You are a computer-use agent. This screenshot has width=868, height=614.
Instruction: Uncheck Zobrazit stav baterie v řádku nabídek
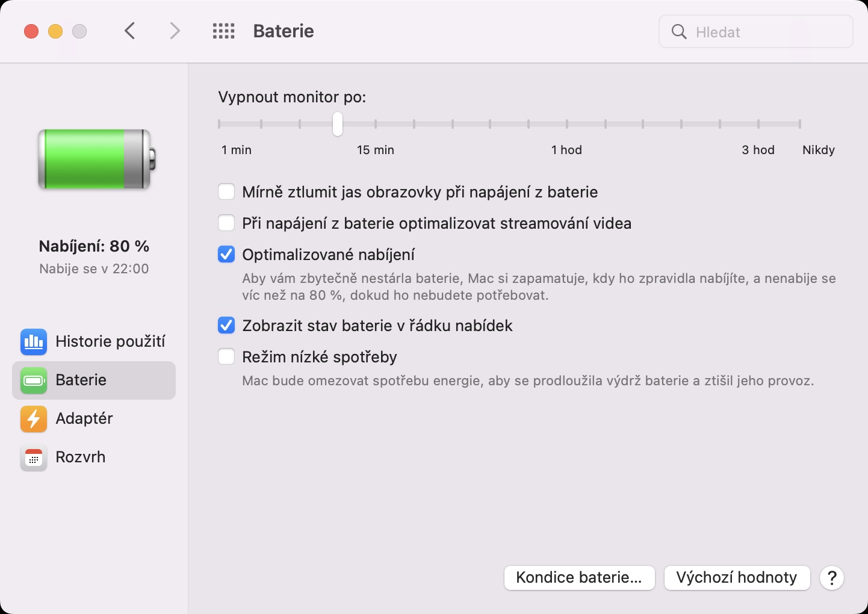(x=226, y=326)
